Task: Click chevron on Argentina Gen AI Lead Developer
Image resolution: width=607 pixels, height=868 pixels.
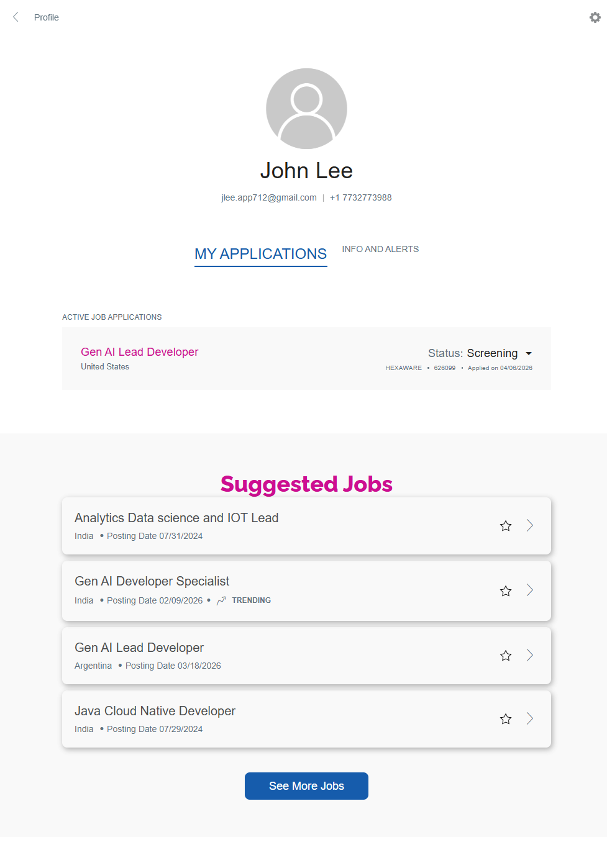Action: coord(530,655)
